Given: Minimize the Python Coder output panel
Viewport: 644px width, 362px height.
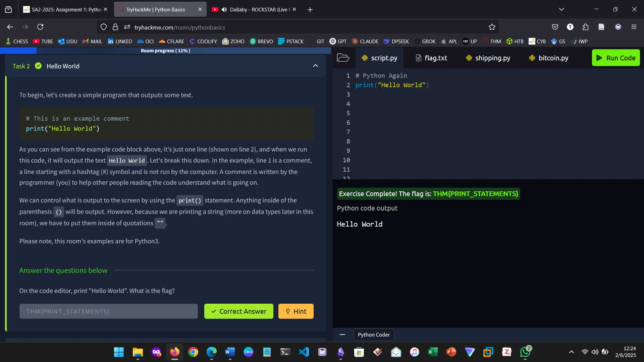Looking at the screenshot, I should tap(342, 335).
